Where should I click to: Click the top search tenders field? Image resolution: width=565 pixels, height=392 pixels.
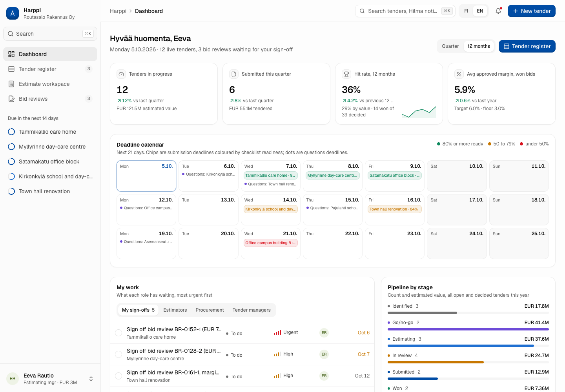click(x=405, y=11)
